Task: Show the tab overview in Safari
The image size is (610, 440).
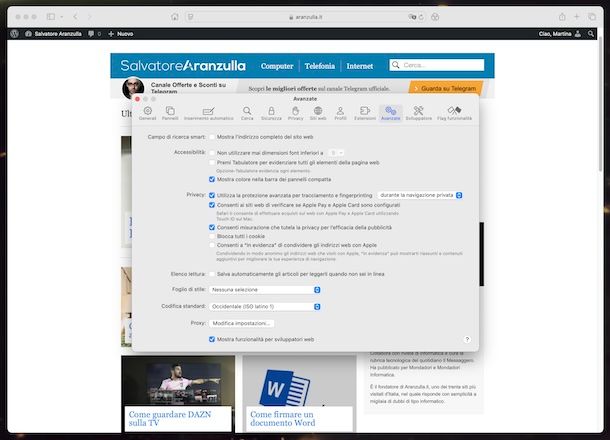Action: [592, 17]
